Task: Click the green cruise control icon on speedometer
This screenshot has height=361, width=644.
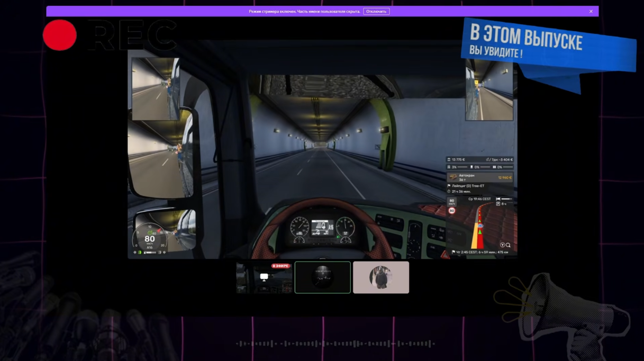Action: pos(150,232)
